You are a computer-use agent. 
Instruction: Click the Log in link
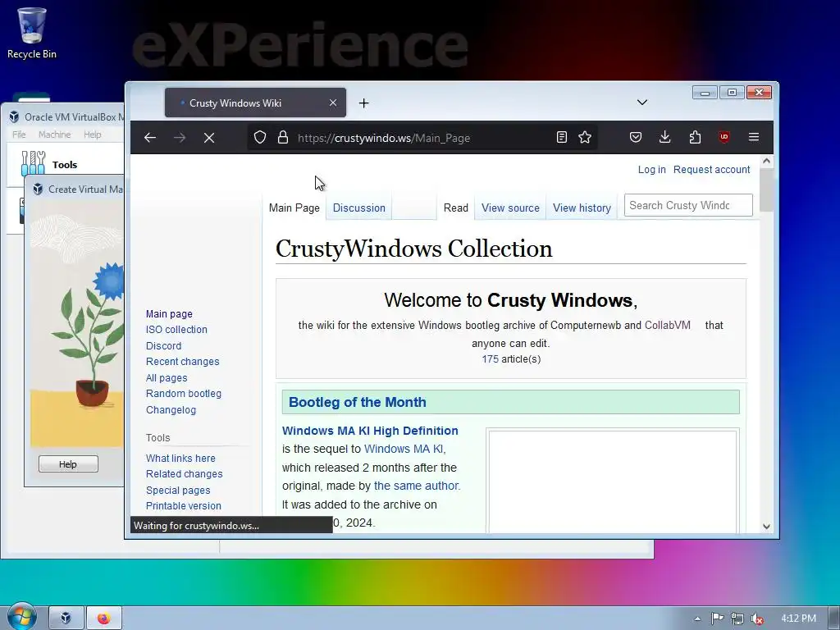(x=651, y=169)
